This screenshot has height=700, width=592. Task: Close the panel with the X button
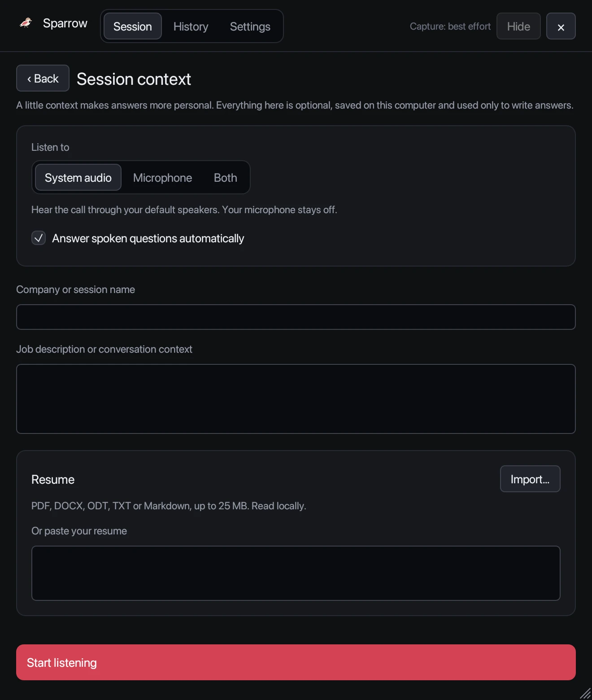561,26
